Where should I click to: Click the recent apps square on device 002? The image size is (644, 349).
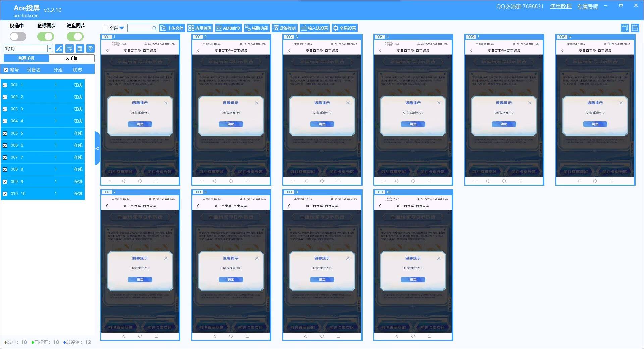[x=247, y=181]
